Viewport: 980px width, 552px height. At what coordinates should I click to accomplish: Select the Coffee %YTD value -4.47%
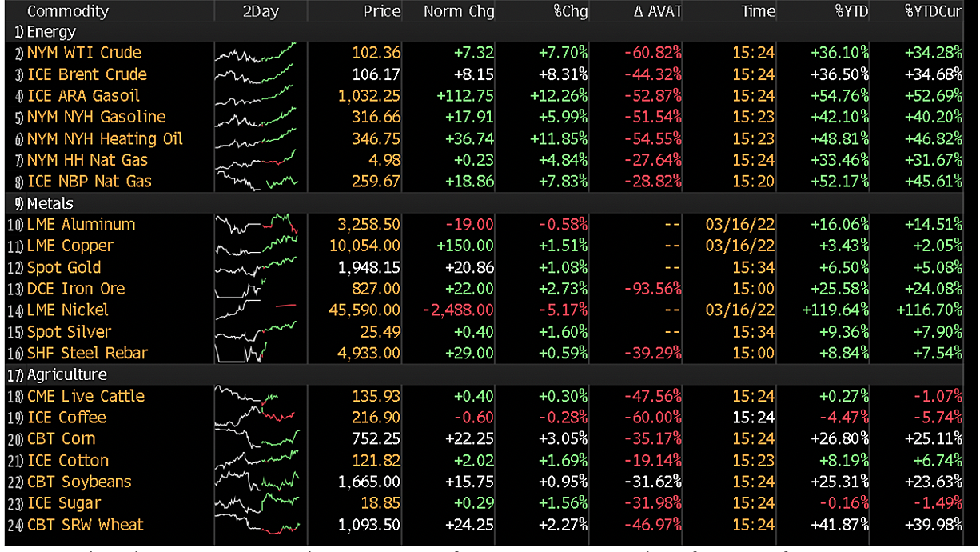843,418
